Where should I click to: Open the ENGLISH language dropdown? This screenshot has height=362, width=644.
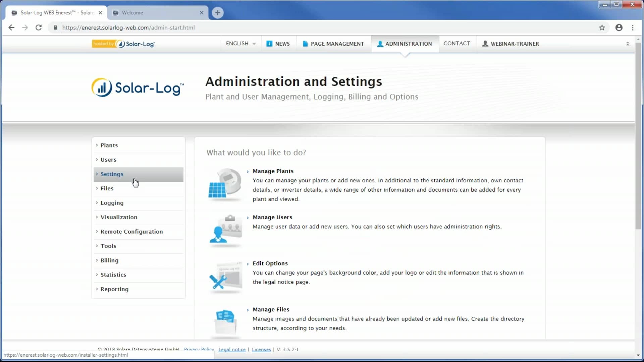coord(240,44)
